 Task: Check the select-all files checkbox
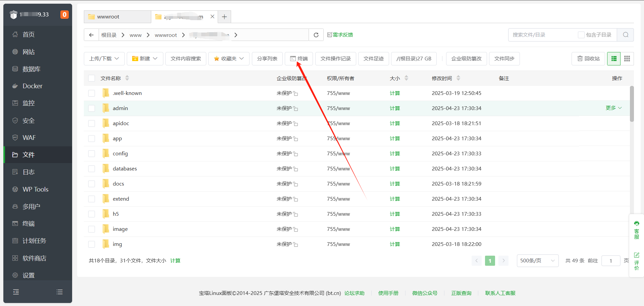(92, 78)
